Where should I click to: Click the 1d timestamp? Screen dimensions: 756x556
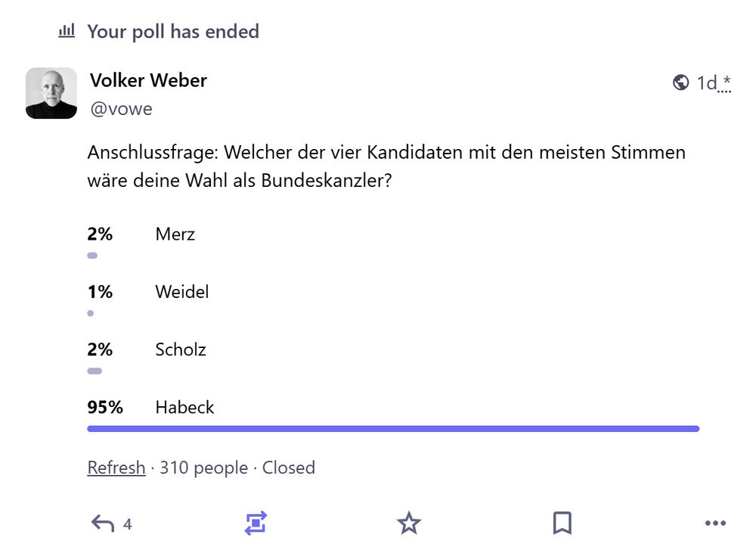point(706,83)
